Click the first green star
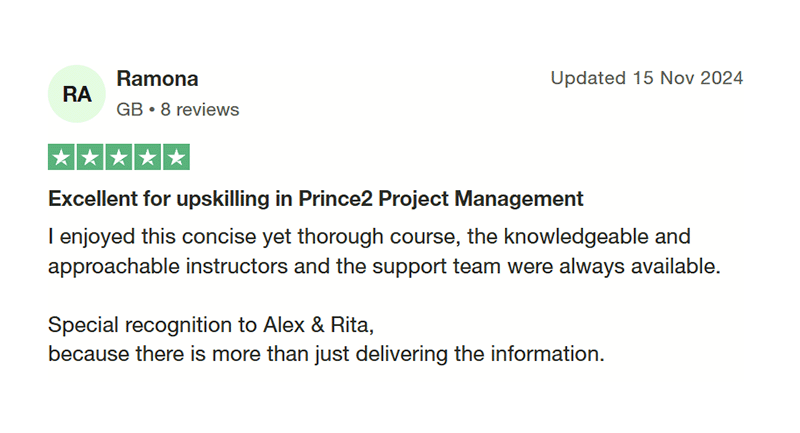 61,157
